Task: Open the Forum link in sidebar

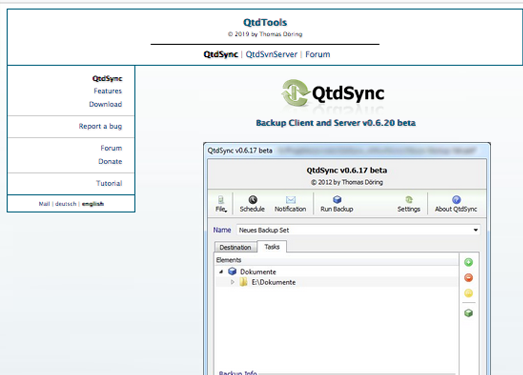Action: [x=111, y=148]
